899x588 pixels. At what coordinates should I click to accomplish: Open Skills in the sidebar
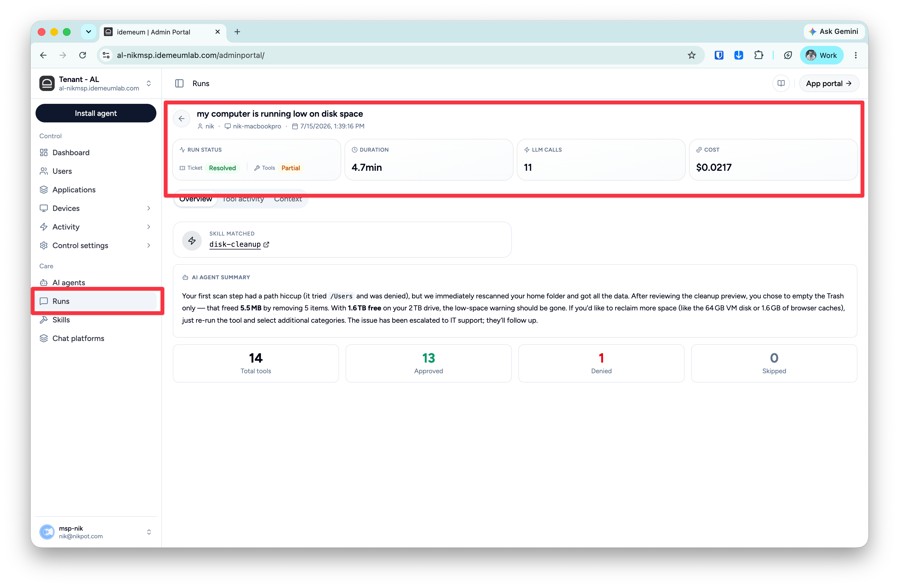(x=96, y=320)
